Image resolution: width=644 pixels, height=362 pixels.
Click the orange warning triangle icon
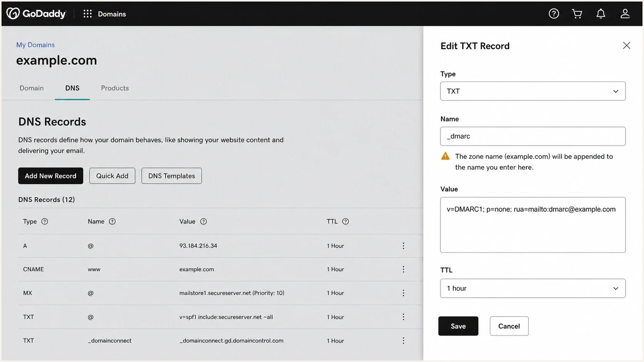445,156
